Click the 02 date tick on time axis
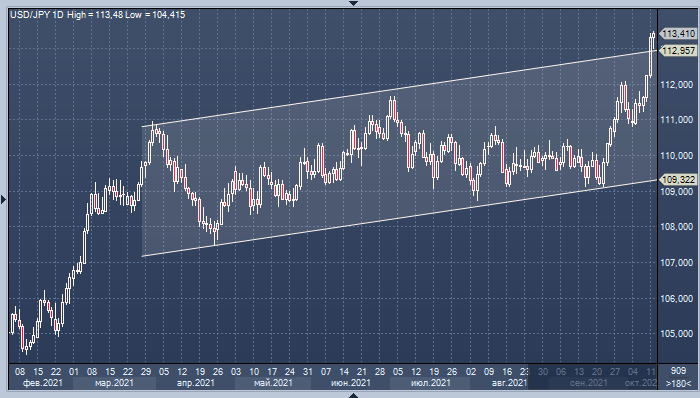Image resolution: width=700 pixels, height=398 pixels. (471, 371)
